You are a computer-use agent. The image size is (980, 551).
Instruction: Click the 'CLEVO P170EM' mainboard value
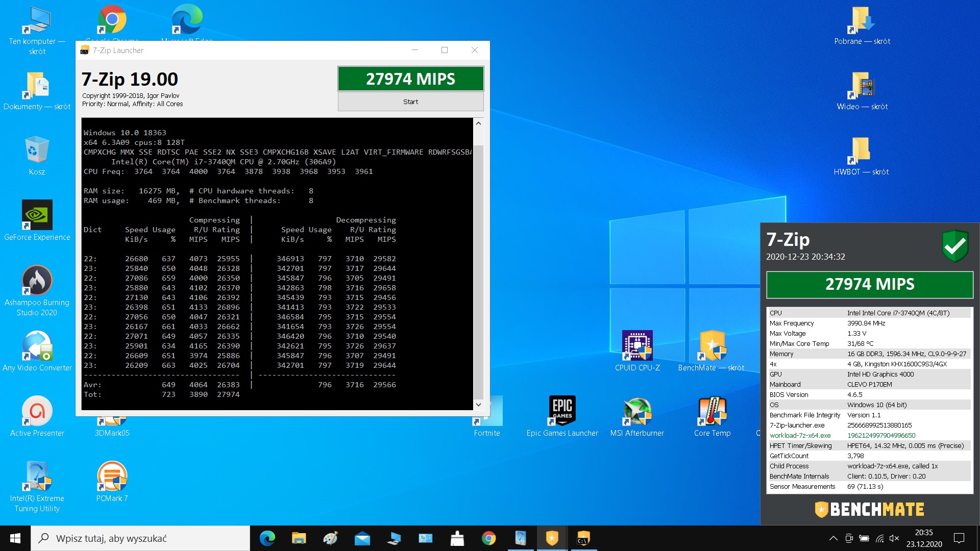870,385
